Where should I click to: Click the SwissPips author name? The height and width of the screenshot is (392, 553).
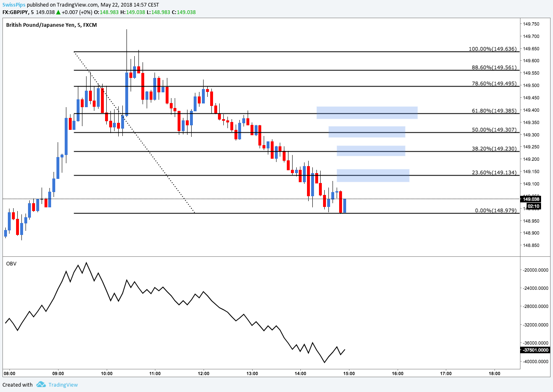click(14, 5)
